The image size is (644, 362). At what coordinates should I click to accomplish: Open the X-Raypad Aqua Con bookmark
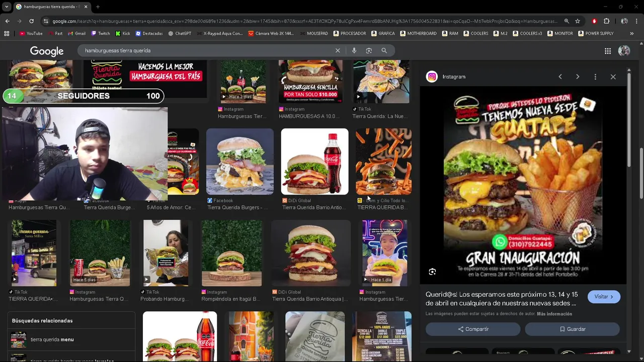click(219, 34)
